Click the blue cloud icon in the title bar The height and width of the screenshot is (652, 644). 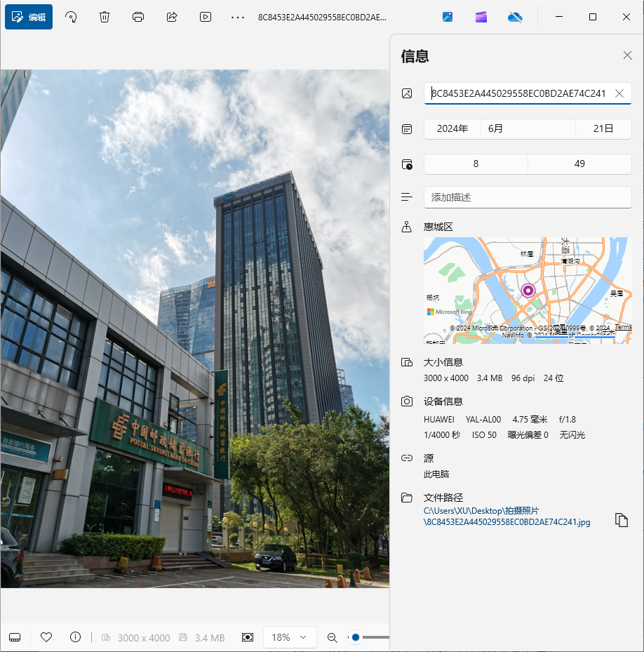tap(516, 17)
